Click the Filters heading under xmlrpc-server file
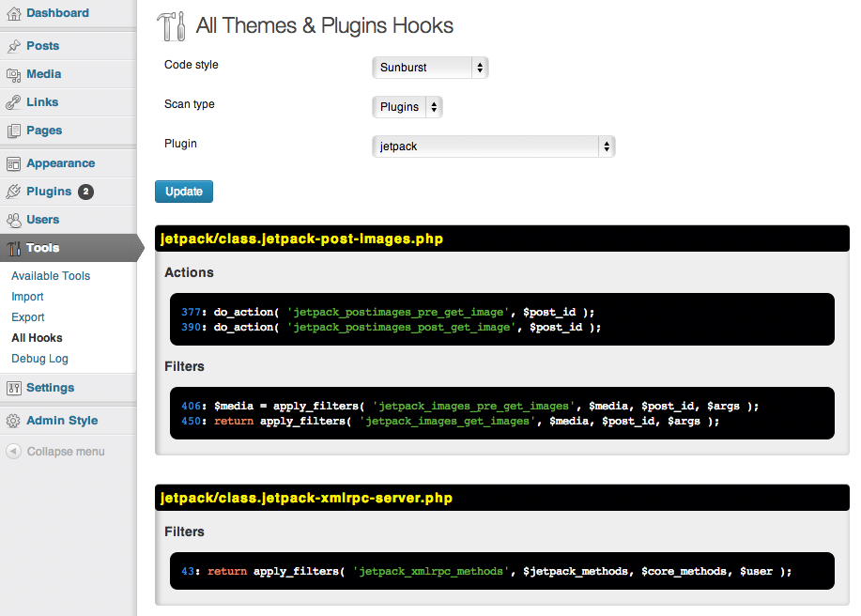Viewport: 861px width, 616px height. click(184, 532)
